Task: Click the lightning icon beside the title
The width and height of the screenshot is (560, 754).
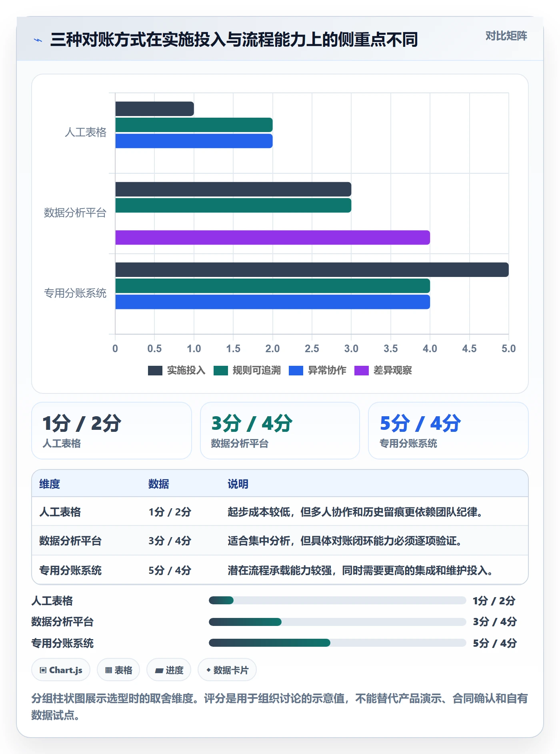Action: [38, 40]
